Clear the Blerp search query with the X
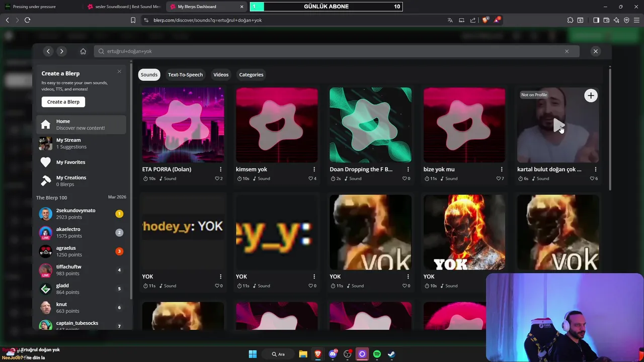 (x=567, y=51)
